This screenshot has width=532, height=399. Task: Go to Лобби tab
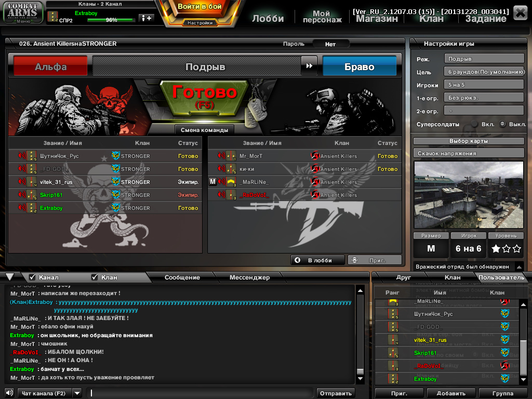268,18
